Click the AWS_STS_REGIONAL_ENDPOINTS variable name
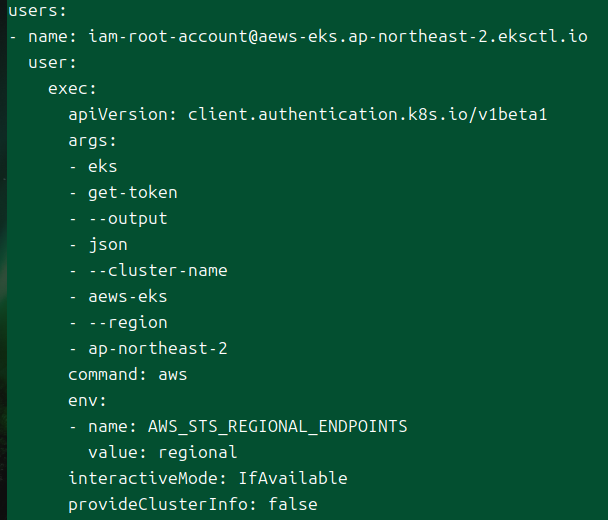Screen dimensions: 608x520 point(277,426)
